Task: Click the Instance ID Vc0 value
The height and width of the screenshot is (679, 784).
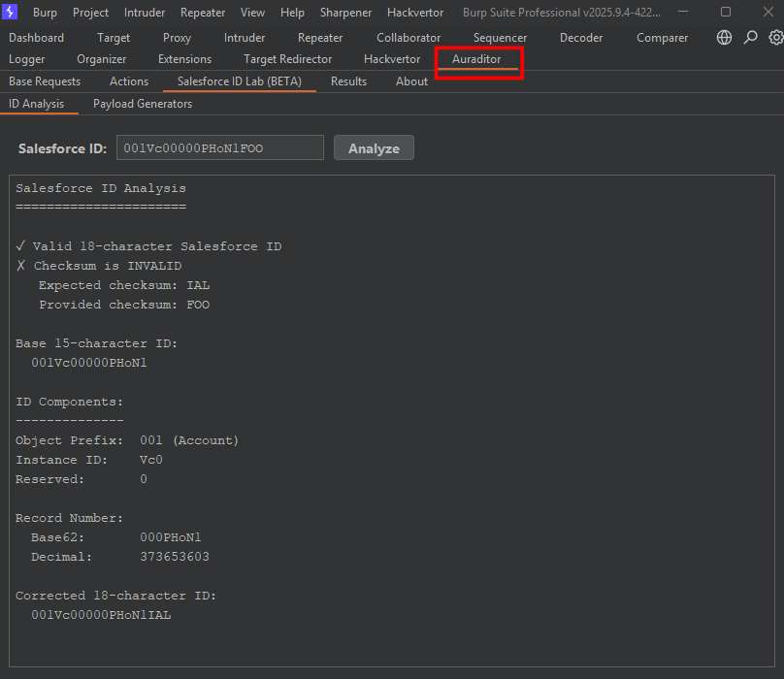Action: tap(151, 460)
